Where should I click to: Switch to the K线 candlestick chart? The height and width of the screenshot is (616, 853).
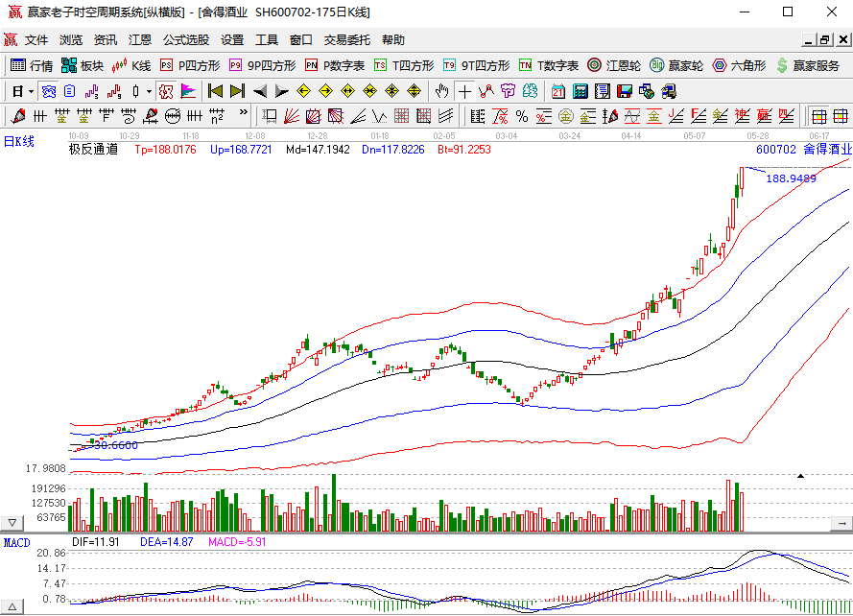pyautogui.click(x=131, y=66)
